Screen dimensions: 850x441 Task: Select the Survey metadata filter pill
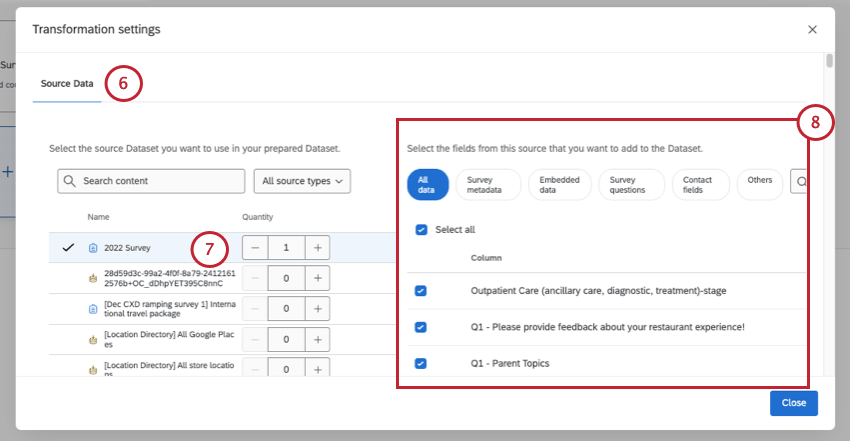pyautogui.click(x=488, y=185)
